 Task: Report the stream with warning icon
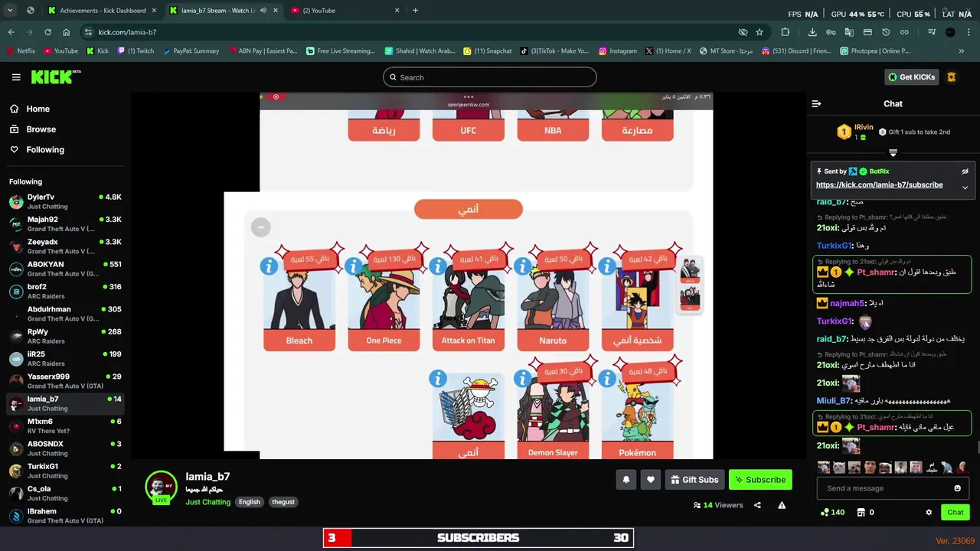(782, 505)
